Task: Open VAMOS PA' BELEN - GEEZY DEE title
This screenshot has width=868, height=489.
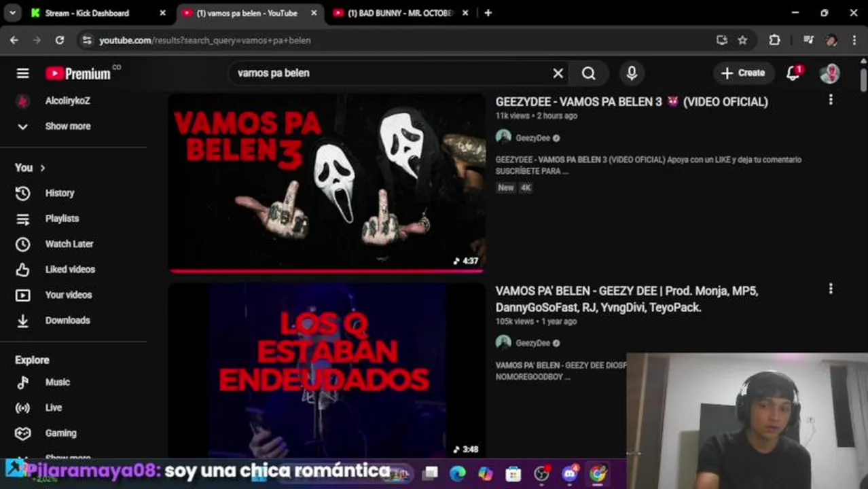Action: [x=627, y=299]
